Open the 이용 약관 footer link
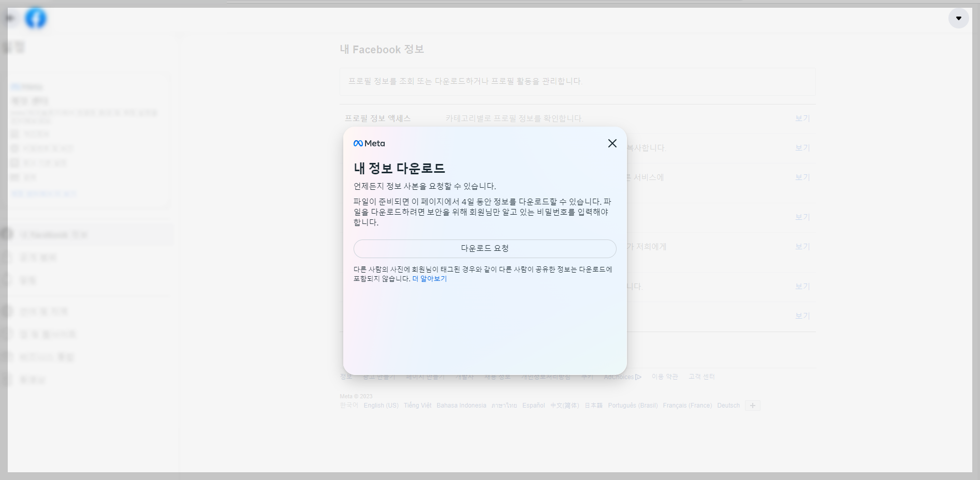The image size is (980, 480). click(665, 377)
